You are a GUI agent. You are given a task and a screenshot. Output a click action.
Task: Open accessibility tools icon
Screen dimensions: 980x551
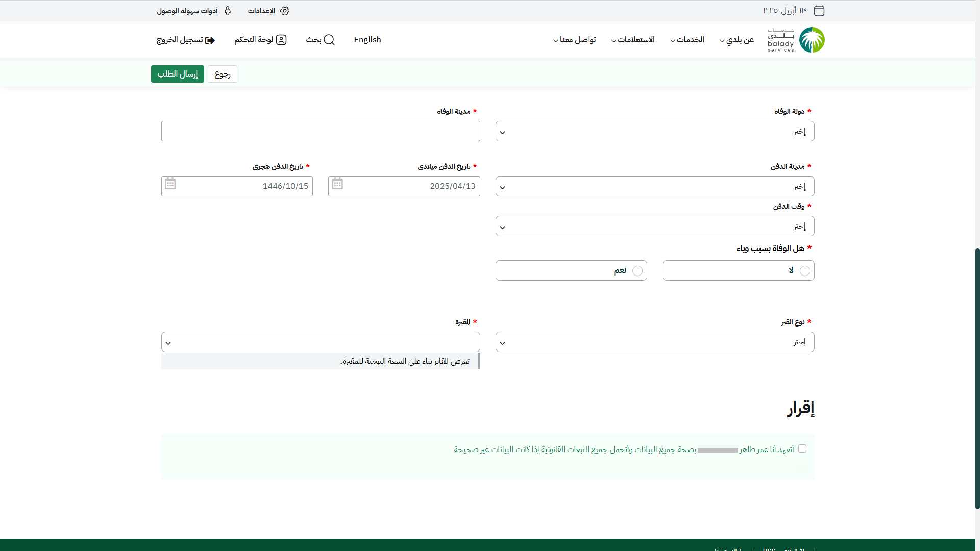[228, 11]
